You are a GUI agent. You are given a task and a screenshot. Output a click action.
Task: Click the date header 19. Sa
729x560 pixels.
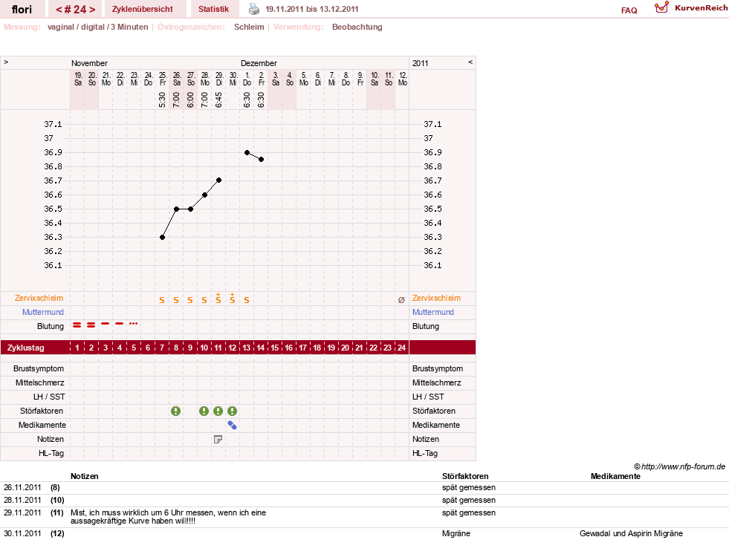pos(77,79)
